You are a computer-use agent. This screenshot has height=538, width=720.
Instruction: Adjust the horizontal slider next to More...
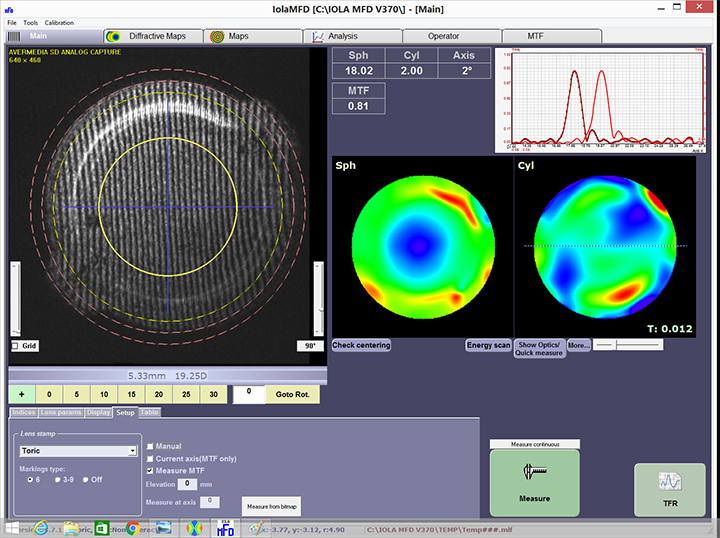pos(628,345)
